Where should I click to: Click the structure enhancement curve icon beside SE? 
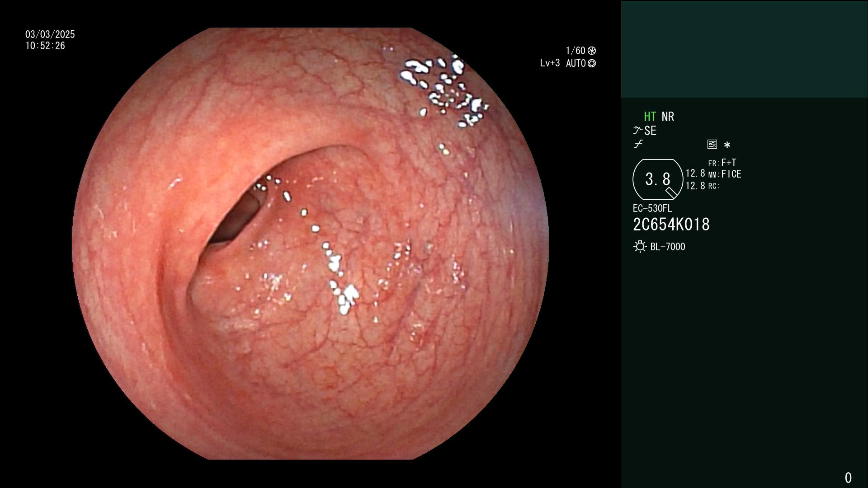tap(638, 131)
